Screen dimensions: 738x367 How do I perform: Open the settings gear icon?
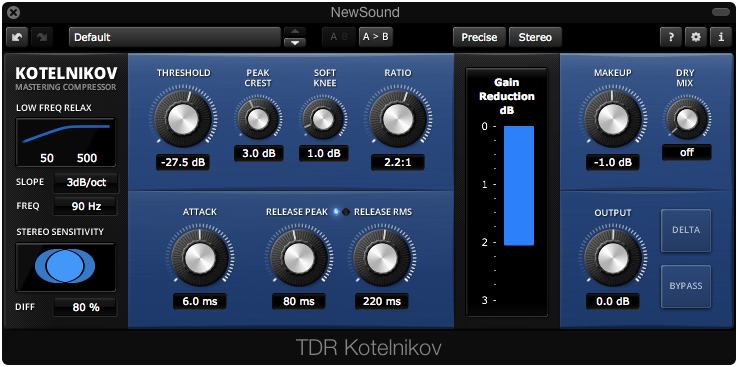[696, 37]
